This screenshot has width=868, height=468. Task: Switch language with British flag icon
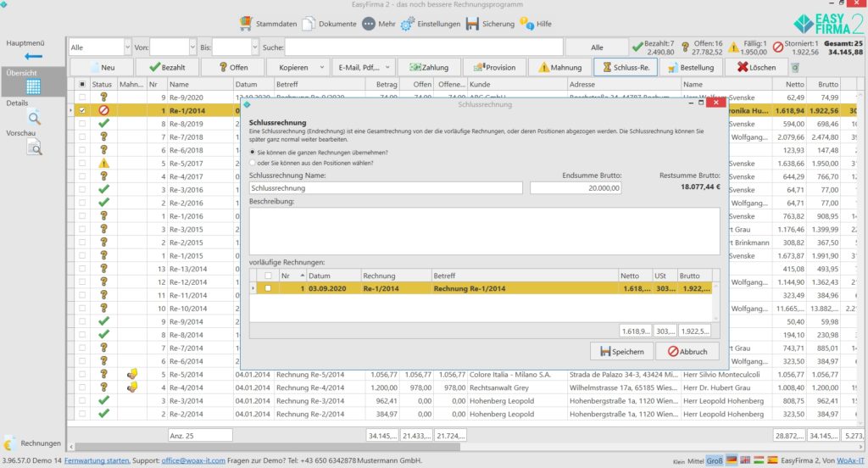coord(745,460)
